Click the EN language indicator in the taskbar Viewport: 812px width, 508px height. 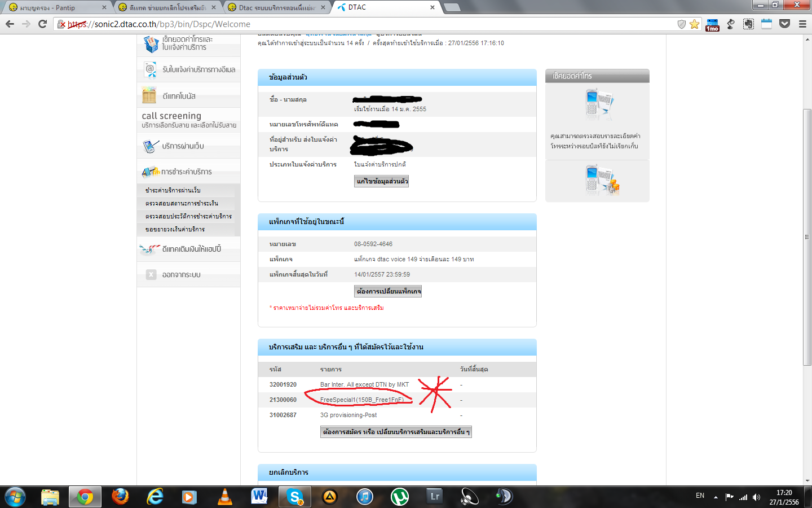point(700,496)
